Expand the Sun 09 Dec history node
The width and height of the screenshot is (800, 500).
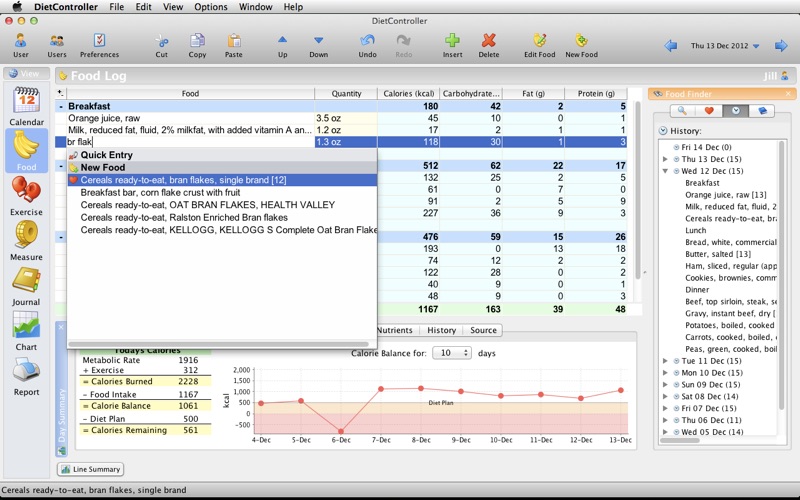pos(665,385)
